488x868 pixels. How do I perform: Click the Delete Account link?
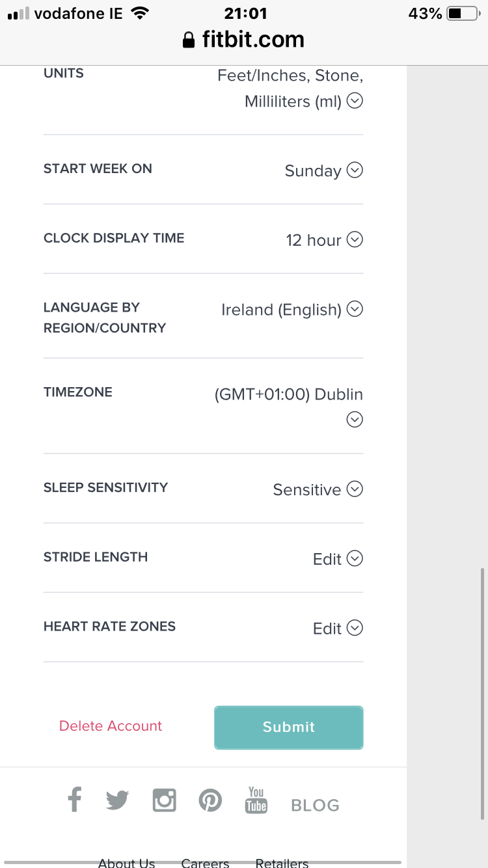pos(111,726)
